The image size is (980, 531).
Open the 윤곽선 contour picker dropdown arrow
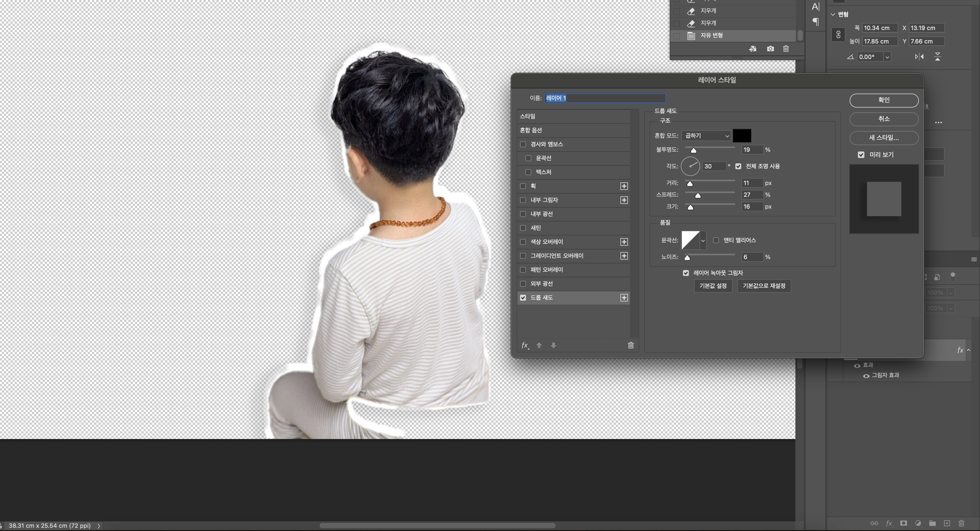point(703,241)
